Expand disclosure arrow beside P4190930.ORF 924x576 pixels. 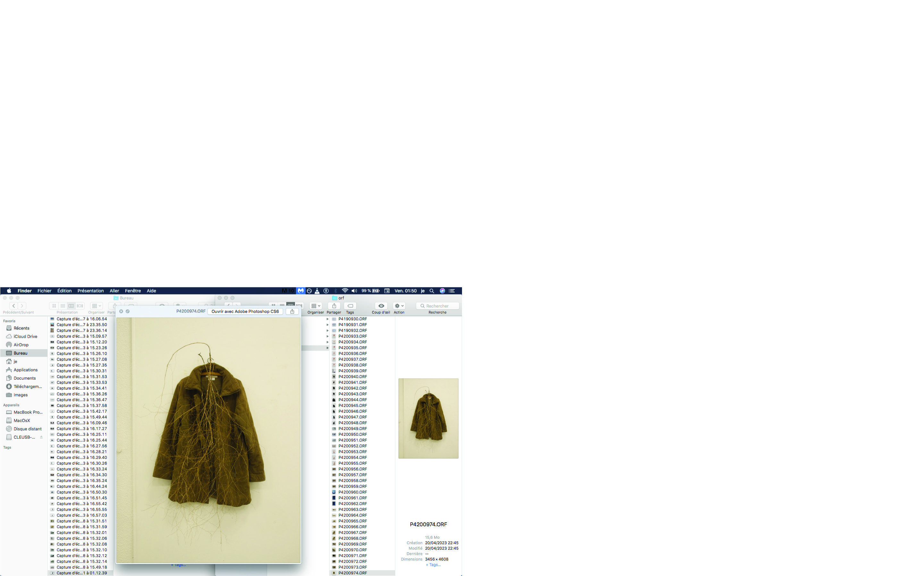327,319
